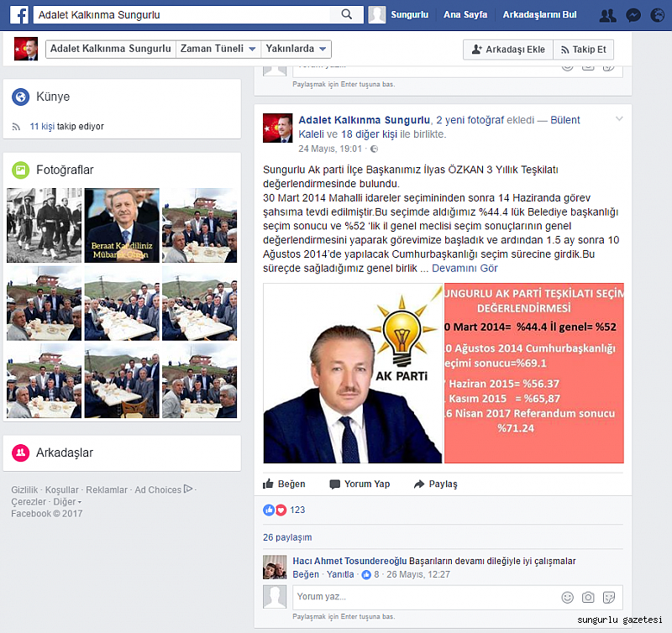This screenshot has height=633, width=672.
Task: Click the heart reaction icon beside 123
Action: (281, 510)
